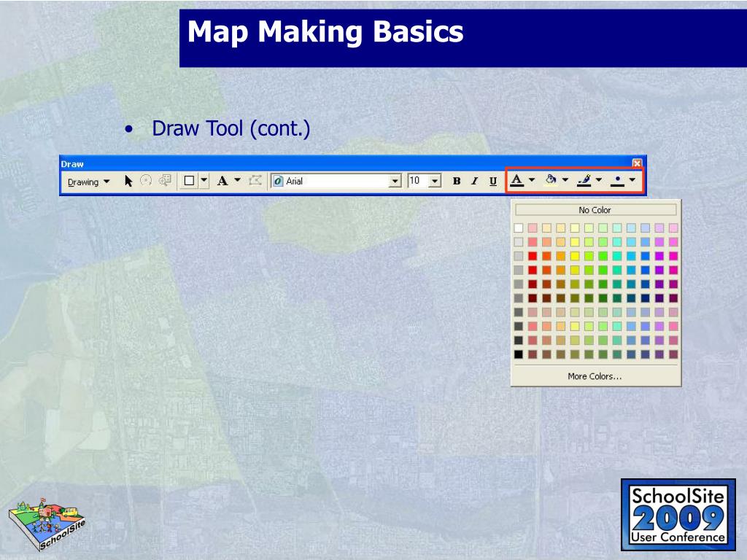The width and height of the screenshot is (747, 560).
Task: Close the Draw toolbar window
Action: (637, 163)
